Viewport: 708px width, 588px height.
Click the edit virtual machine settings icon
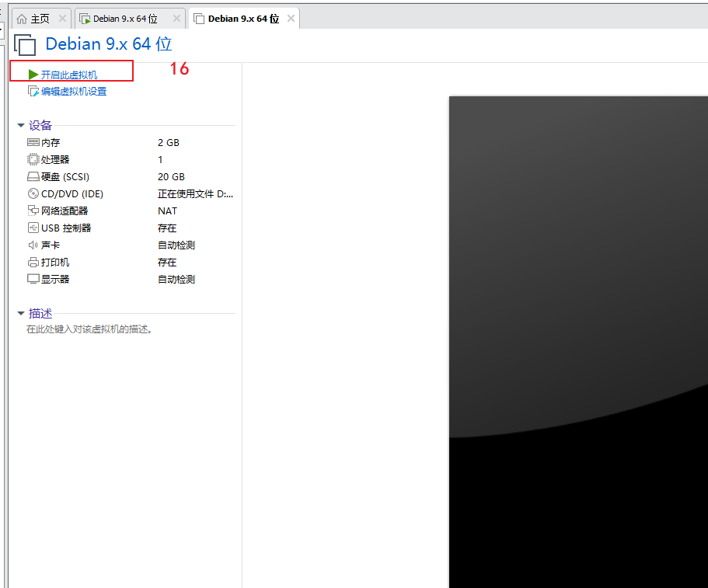[33, 92]
